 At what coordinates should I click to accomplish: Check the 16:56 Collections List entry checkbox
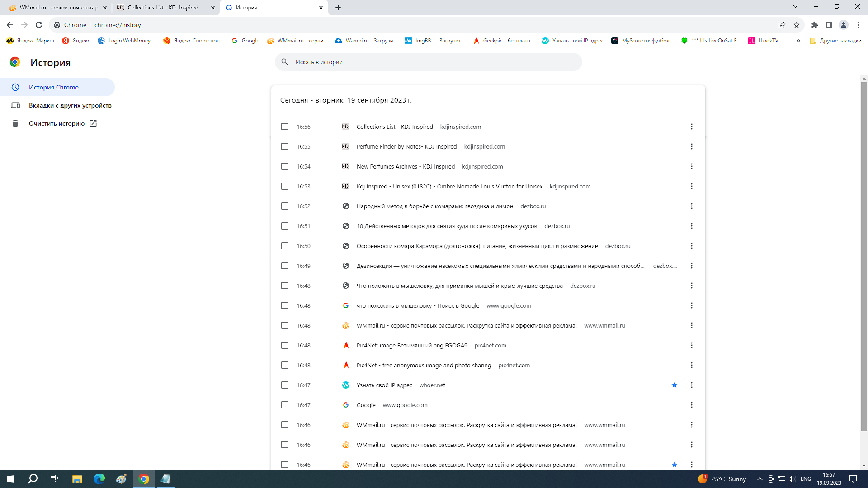[x=285, y=127]
